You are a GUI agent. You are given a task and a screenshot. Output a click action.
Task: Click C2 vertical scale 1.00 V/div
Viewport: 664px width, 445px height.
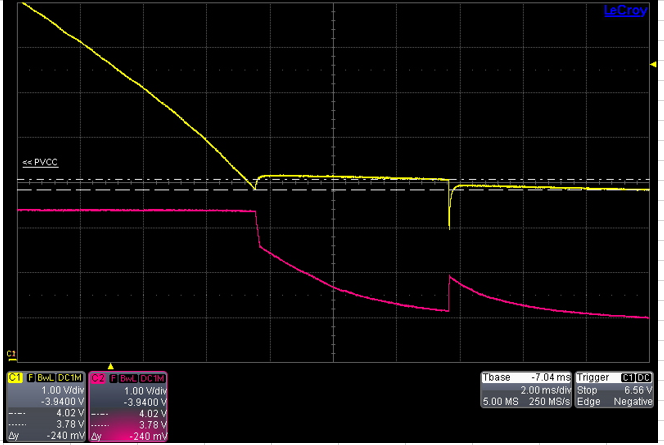145,391
